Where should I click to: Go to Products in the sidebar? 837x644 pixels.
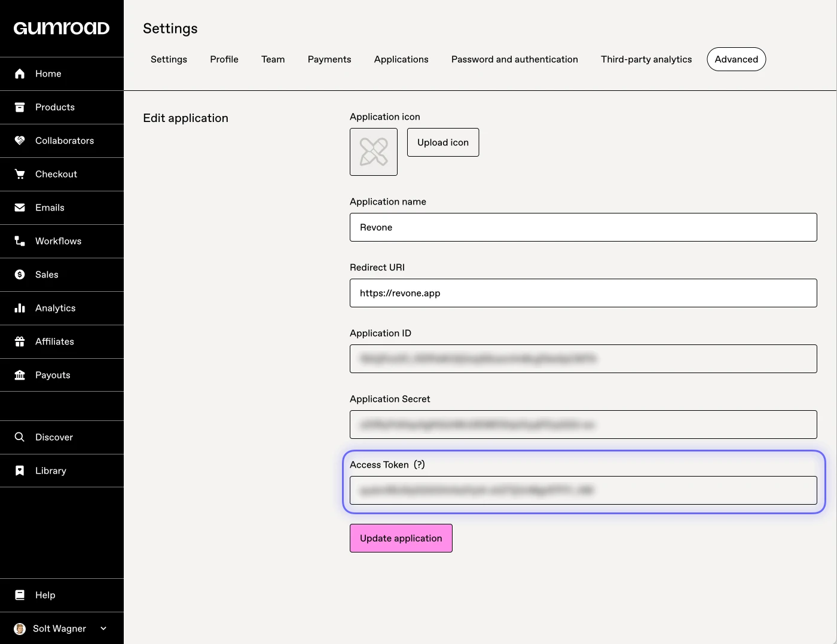coord(62,107)
